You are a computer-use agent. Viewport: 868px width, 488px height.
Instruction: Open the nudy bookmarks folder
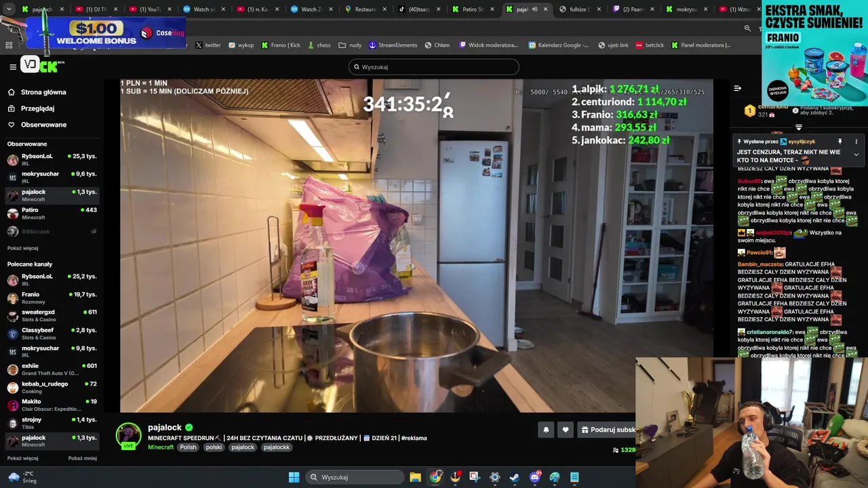(350, 45)
